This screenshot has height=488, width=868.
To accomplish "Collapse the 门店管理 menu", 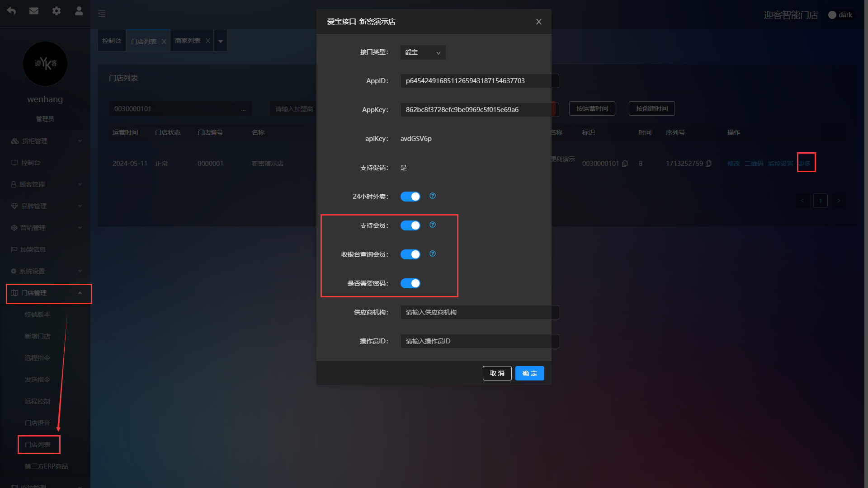I will point(45,293).
